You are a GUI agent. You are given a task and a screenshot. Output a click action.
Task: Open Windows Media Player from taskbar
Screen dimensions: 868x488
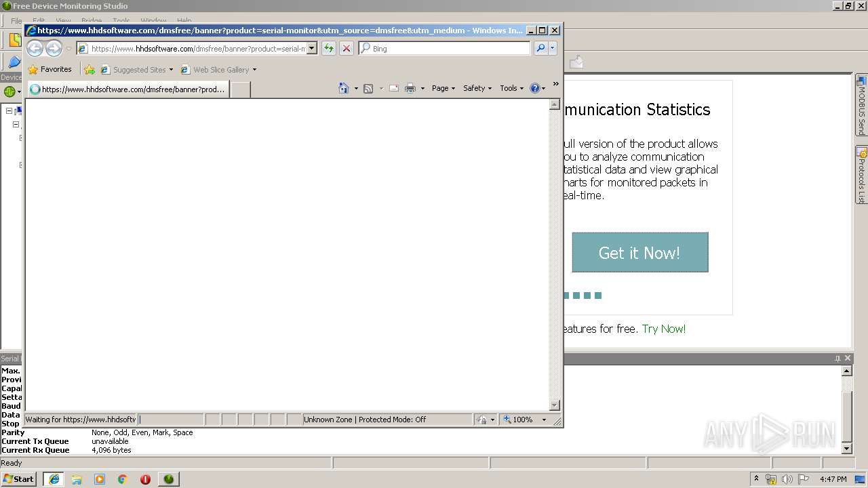pos(100,479)
